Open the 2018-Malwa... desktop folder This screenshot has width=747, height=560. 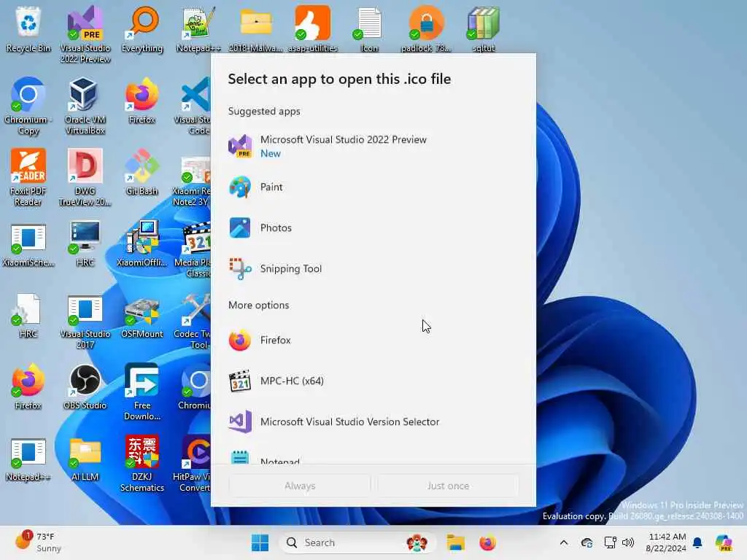(x=256, y=29)
